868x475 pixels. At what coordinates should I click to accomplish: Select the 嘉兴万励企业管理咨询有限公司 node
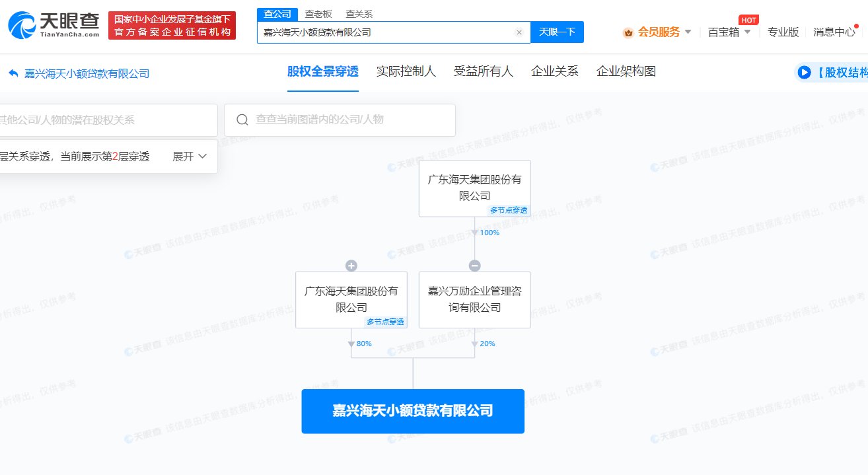tap(475, 299)
